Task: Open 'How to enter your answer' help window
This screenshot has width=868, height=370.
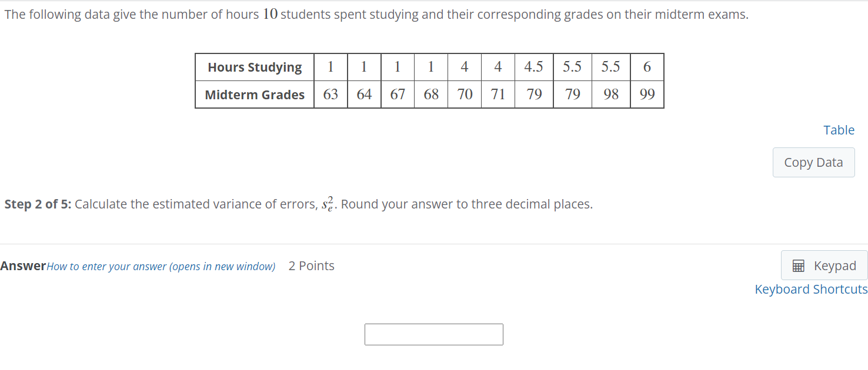Action: (161, 266)
